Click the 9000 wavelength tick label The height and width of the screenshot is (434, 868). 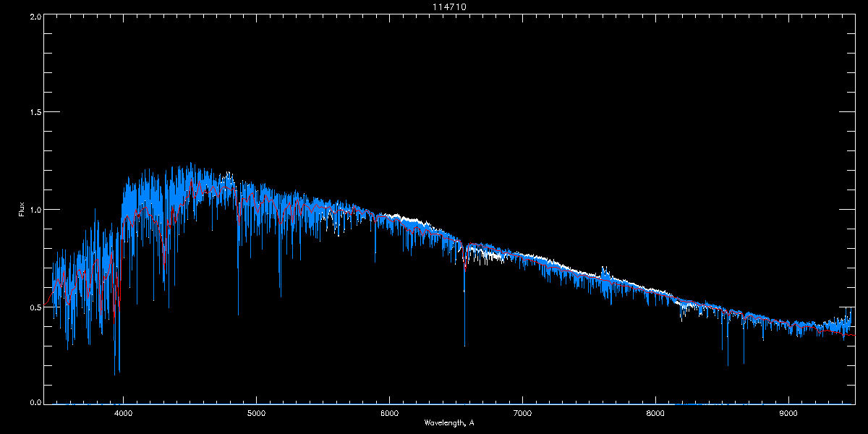click(788, 414)
